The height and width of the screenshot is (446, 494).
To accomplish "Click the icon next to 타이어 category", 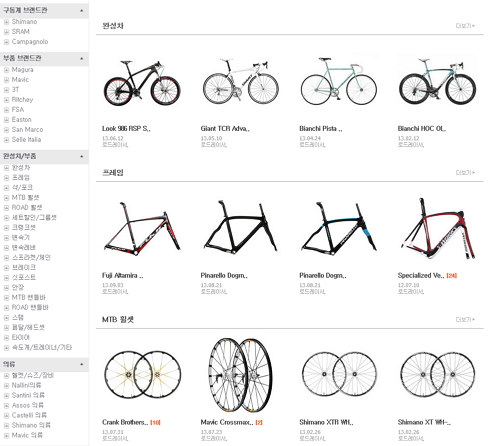I will [x=6, y=338].
